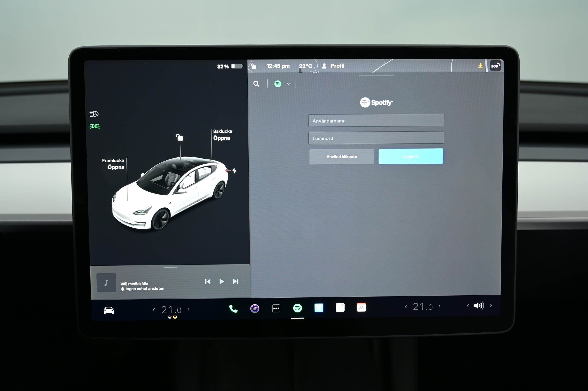Tap Ingen enhet ansluten Bluetooth status

tap(143, 289)
